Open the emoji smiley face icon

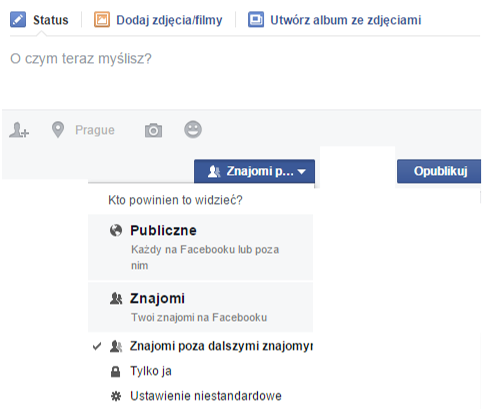tap(193, 129)
